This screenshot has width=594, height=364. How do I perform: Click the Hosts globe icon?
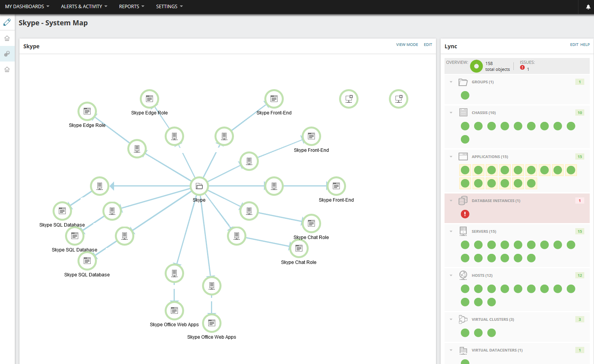click(x=463, y=275)
